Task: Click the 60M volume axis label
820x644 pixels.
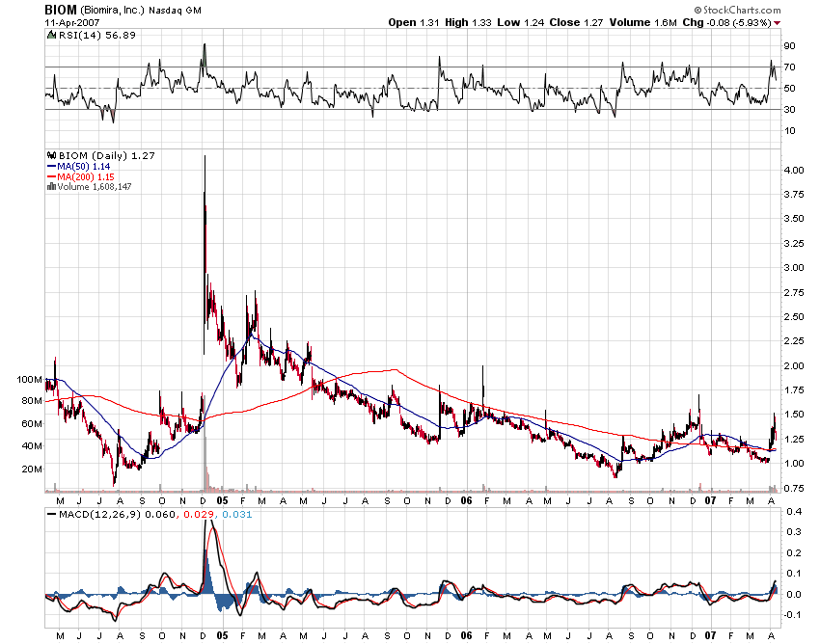Action: [x=32, y=423]
